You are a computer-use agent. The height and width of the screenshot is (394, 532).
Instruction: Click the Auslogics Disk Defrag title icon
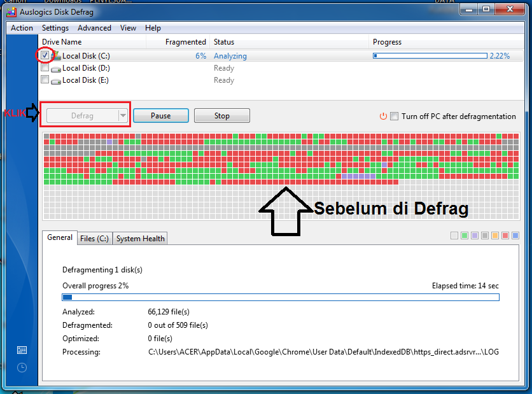tap(11, 12)
